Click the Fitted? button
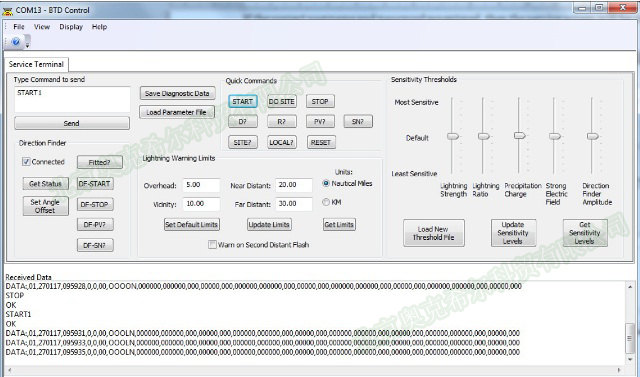This screenshot has height=377, width=640. [x=100, y=162]
